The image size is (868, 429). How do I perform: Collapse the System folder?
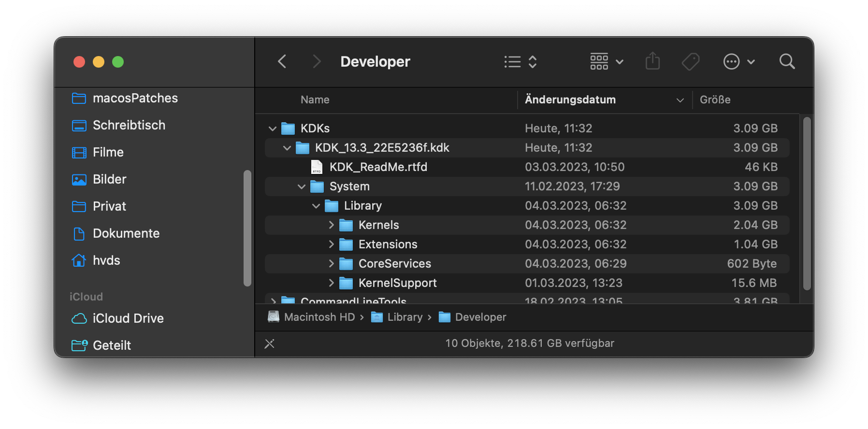[x=302, y=186]
